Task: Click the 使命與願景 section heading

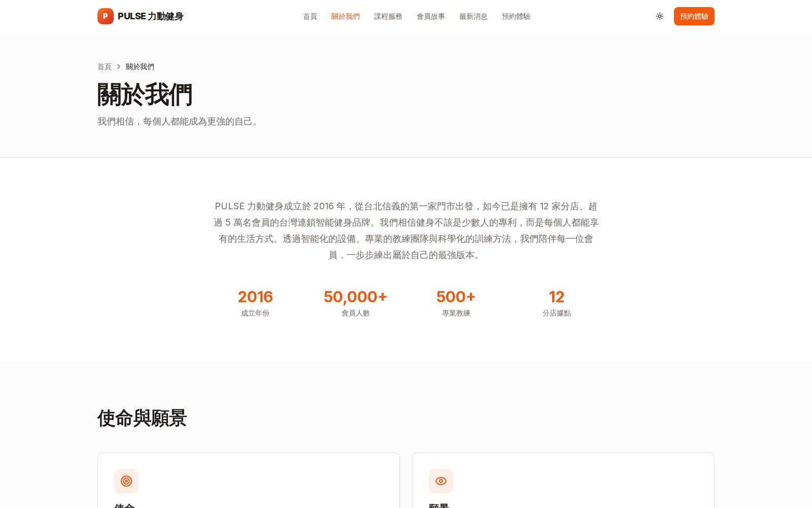Action: click(x=142, y=419)
